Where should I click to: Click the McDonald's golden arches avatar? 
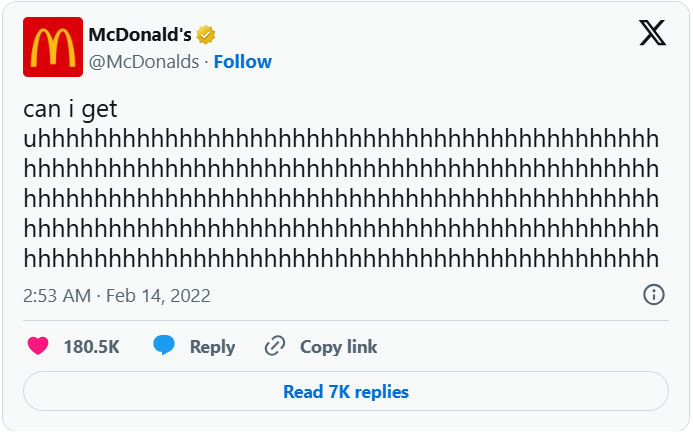click(53, 47)
